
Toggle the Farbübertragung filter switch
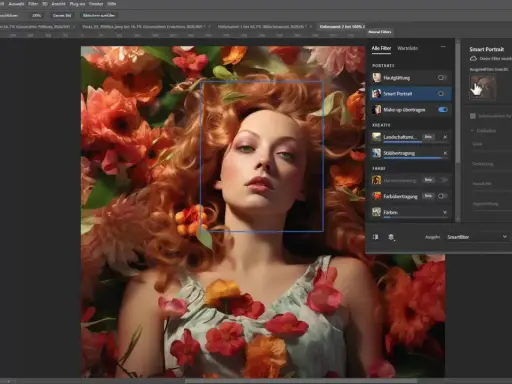click(442, 196)
